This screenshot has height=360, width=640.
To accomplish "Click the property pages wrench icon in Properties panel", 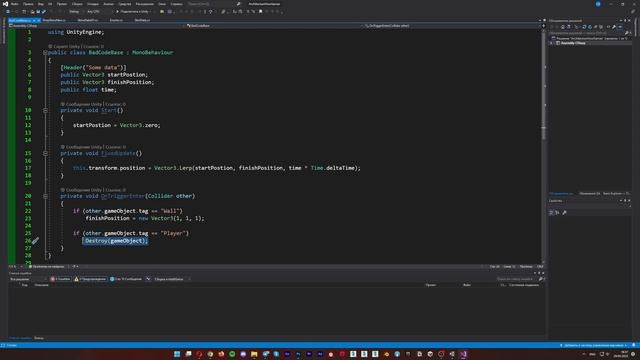I will (x=564, y=213).
